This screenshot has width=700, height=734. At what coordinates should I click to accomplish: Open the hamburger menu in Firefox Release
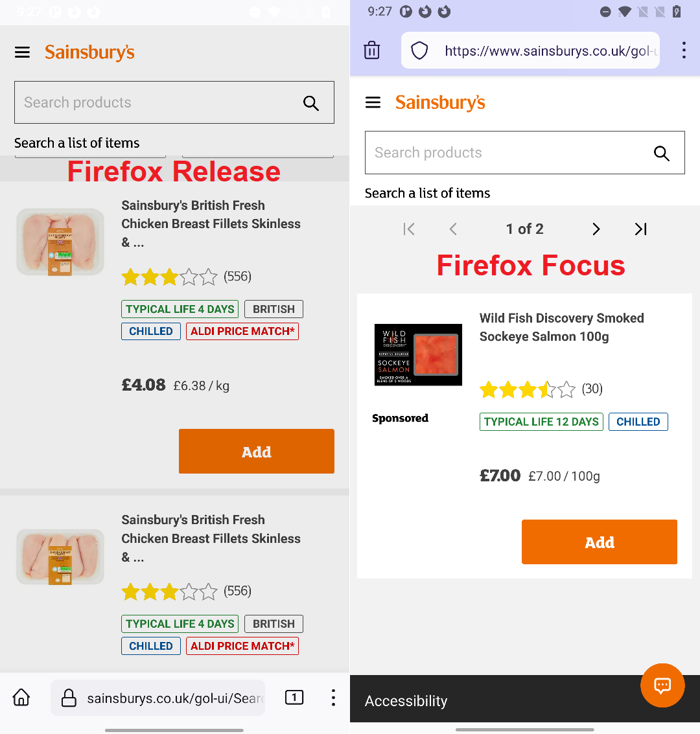click(x=22, y=52)
